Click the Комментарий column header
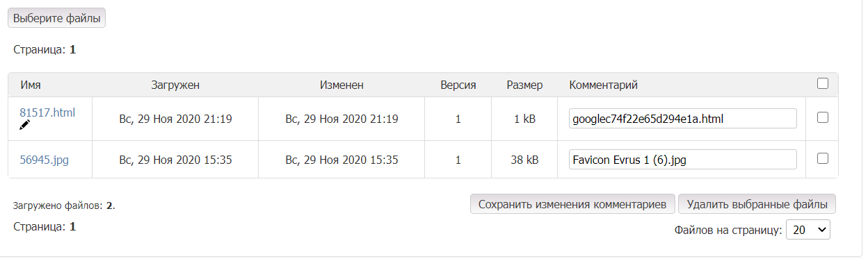The height and width of the screenshot is (268, 868). click(604, 85)
